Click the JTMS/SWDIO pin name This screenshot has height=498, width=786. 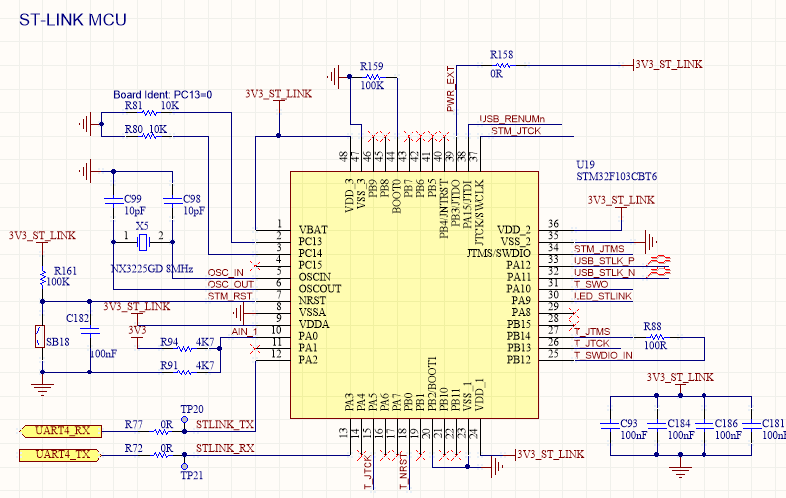(x=498, y=253)
